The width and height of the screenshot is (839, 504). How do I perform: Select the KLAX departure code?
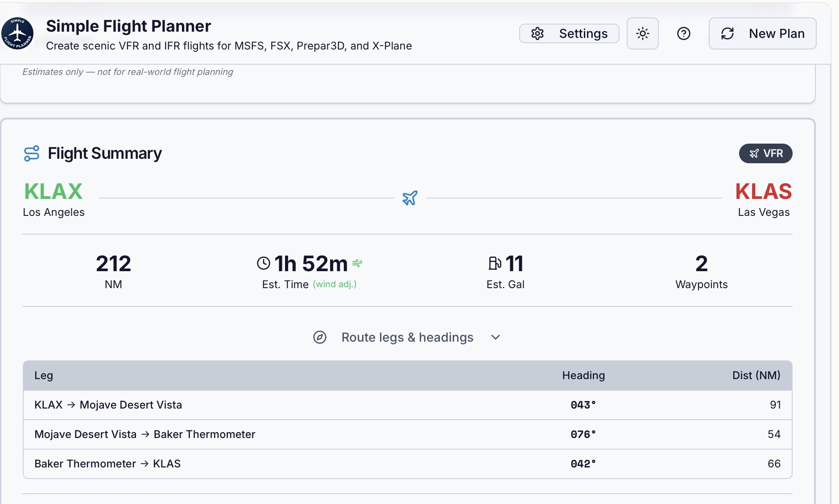[x=54, y=191]
